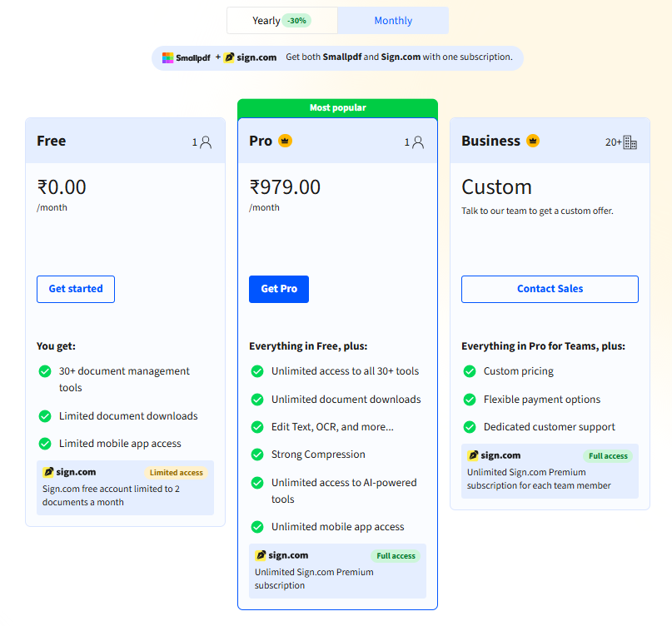Screen dimensions: 672x626
Task: Click the Get started button
Action: (x=76, y=289)
